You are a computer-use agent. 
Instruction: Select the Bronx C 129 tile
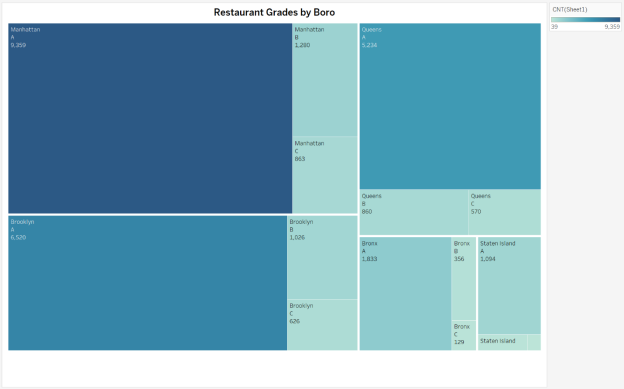point(464,336)
